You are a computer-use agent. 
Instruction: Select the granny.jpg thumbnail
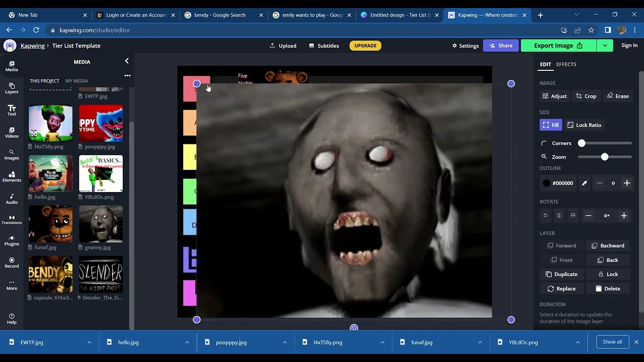(x=101, y=224)
